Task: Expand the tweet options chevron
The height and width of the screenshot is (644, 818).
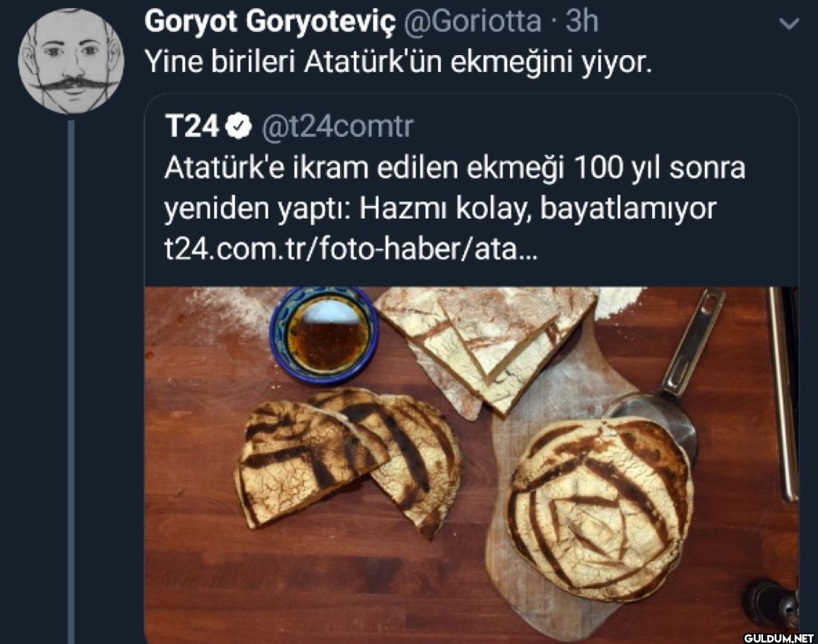Action: pyautogui.click(x=788, y=24)
